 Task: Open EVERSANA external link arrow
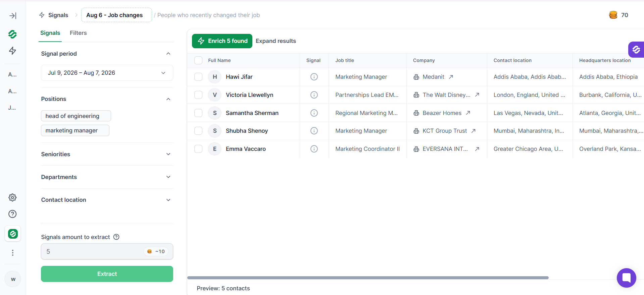[477, 149]
